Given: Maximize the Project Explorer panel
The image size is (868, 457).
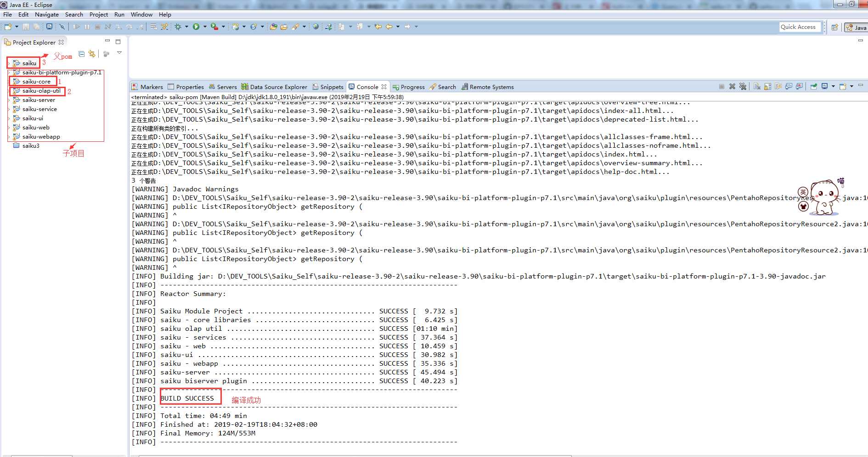Looking at the screenshot, I should pyautogui.click(x=118, y=41).
